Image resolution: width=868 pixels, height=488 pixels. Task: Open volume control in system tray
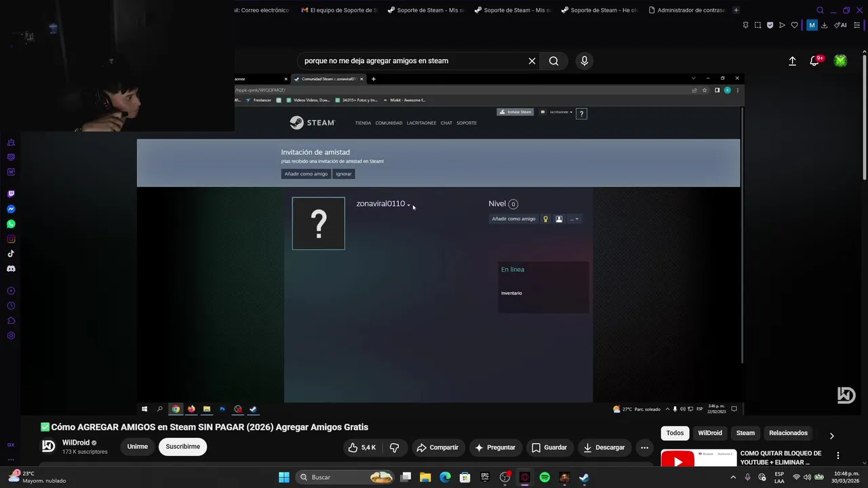807,477
